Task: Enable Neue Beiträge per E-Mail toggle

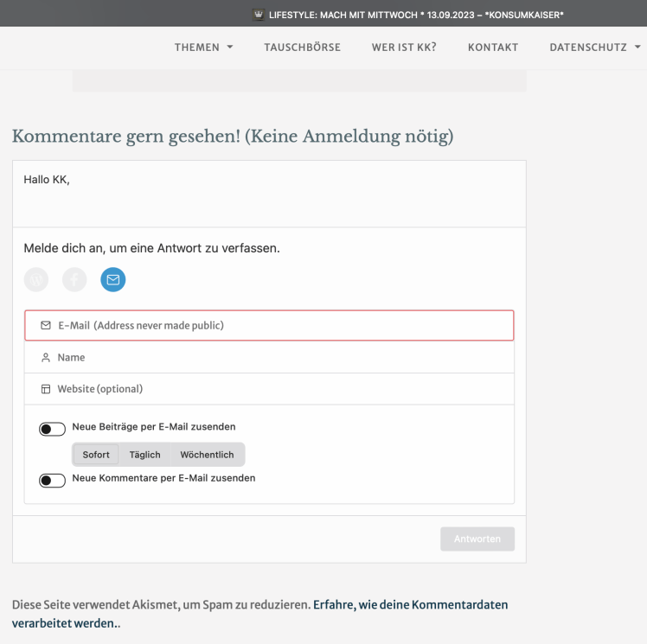Action: click(x=53, y=429)
